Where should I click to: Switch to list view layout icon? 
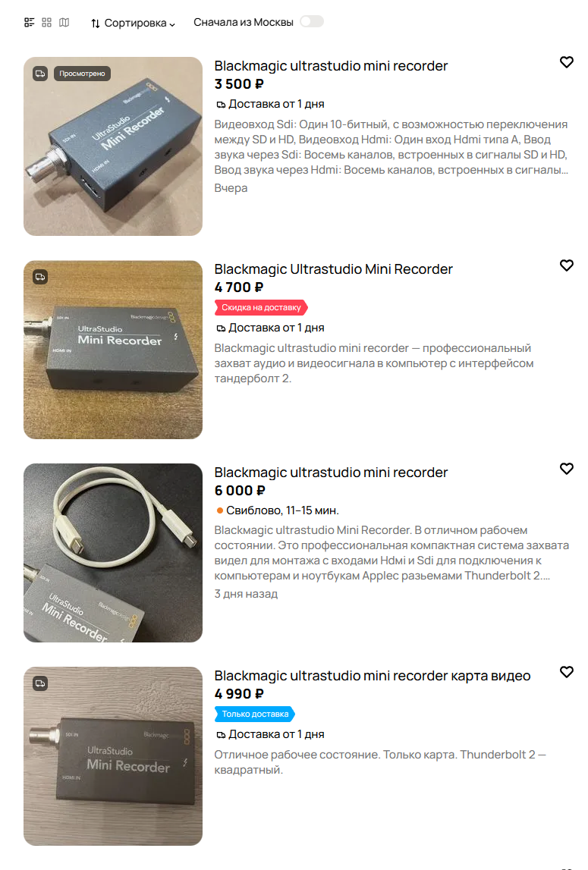point(30,23)
